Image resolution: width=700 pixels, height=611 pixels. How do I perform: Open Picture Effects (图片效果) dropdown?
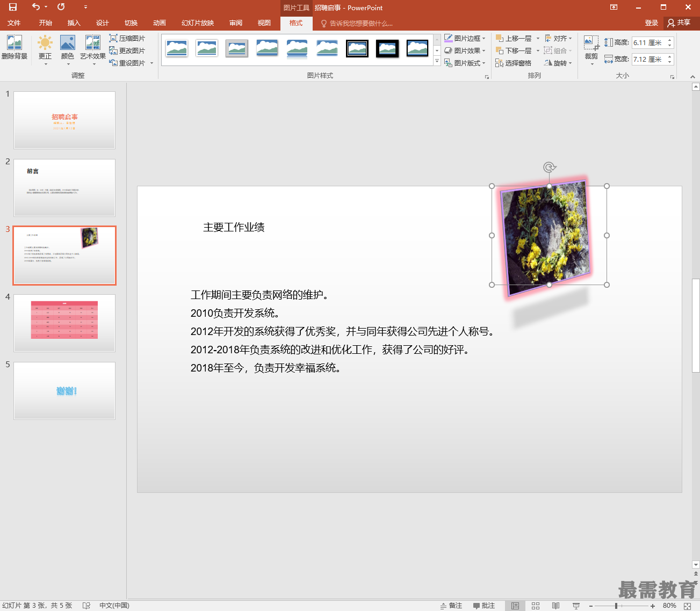click(465, 50)
